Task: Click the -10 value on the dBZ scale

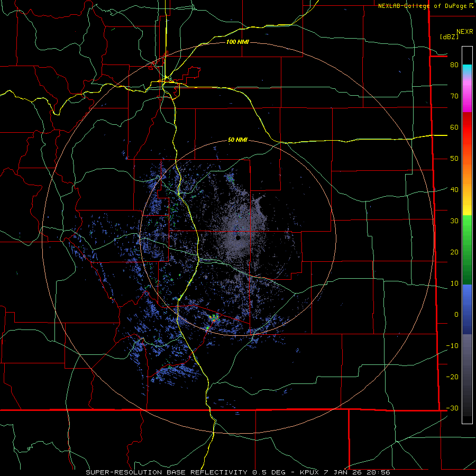Action: tap(452, 345)
